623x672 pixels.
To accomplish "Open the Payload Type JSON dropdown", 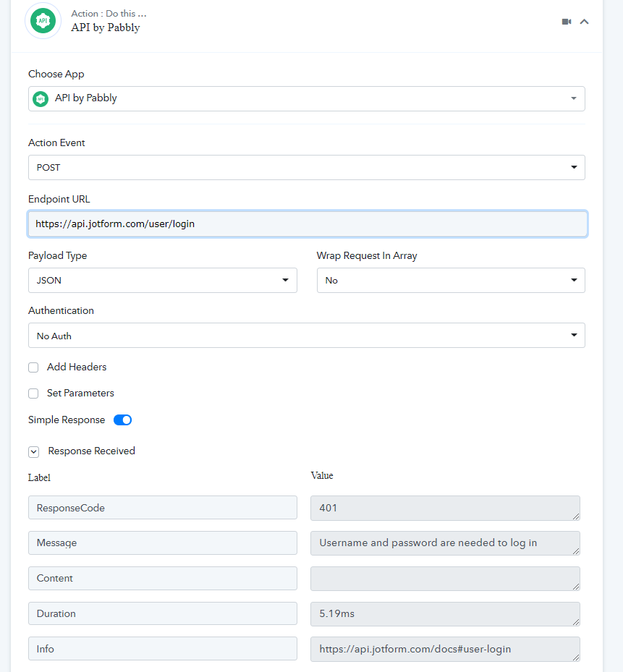I will [x=163, y=280].
